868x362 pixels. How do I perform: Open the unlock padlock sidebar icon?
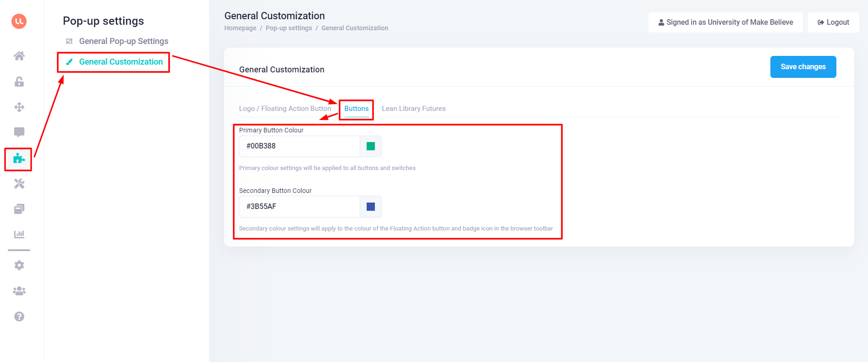point(19,82)
